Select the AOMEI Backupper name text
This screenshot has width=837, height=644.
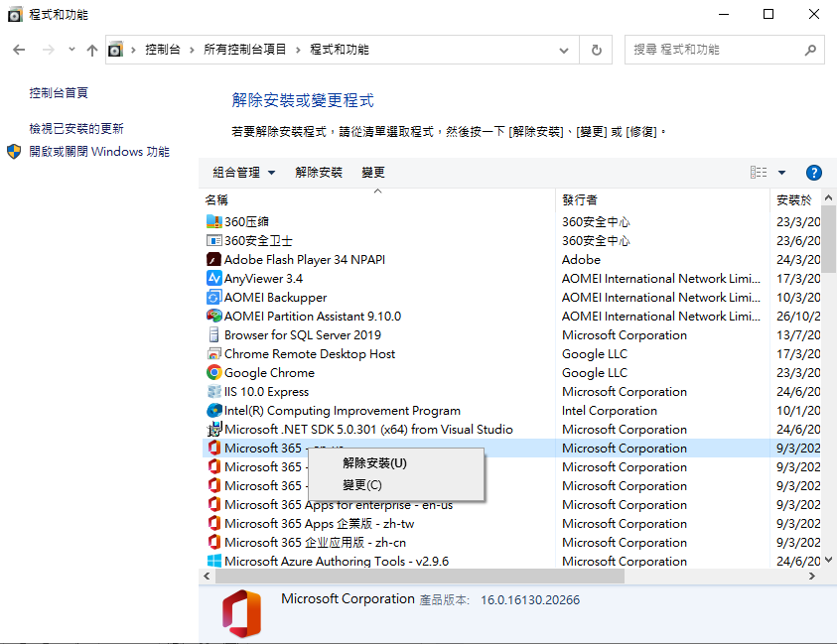point(275,297)
